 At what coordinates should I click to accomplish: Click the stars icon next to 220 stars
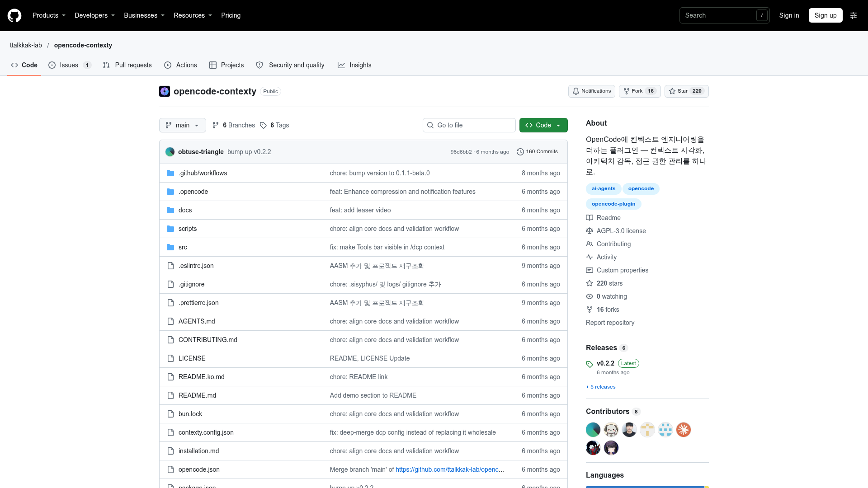point(590,283)
